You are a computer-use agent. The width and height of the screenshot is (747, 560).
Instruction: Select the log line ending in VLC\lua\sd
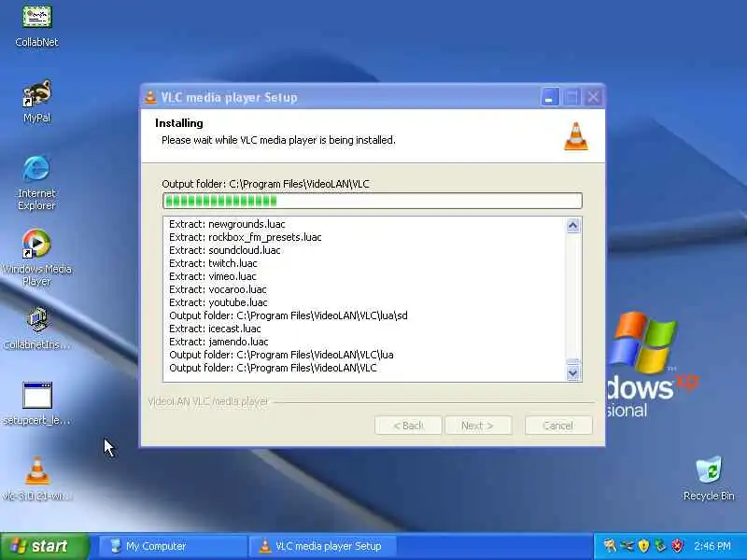pos(289,315)
